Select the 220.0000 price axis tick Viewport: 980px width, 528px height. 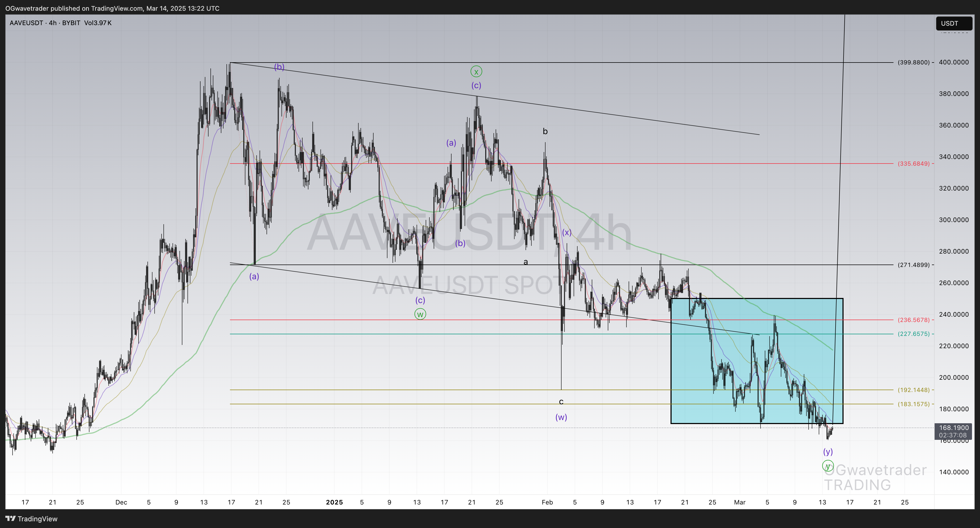click(x=954, y=346)
